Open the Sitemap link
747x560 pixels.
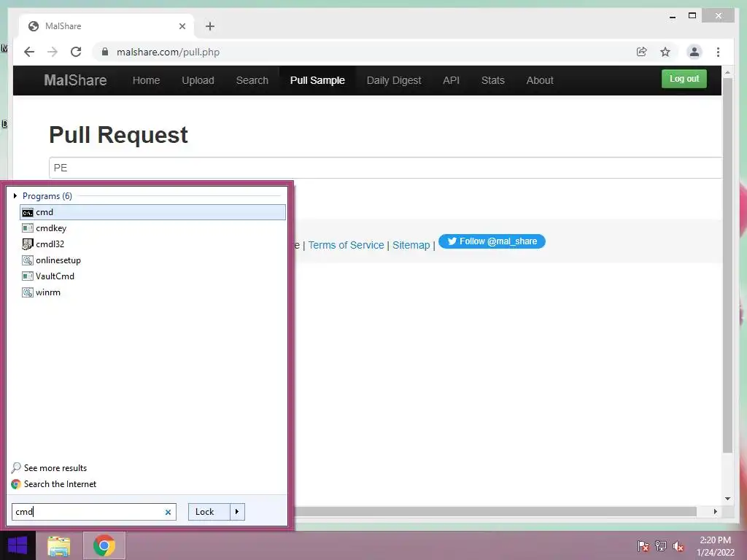coord(411,245)
